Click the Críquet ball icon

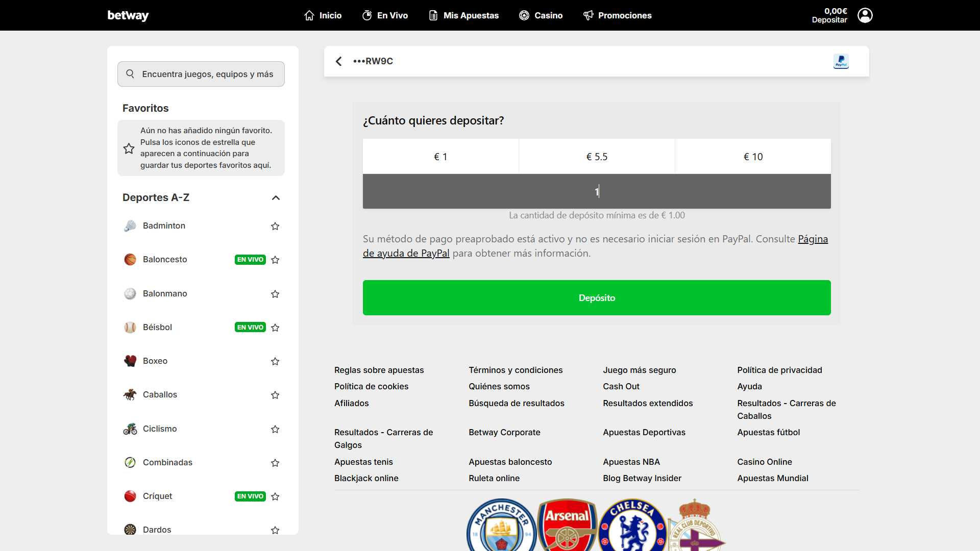(x=130, y=496)
